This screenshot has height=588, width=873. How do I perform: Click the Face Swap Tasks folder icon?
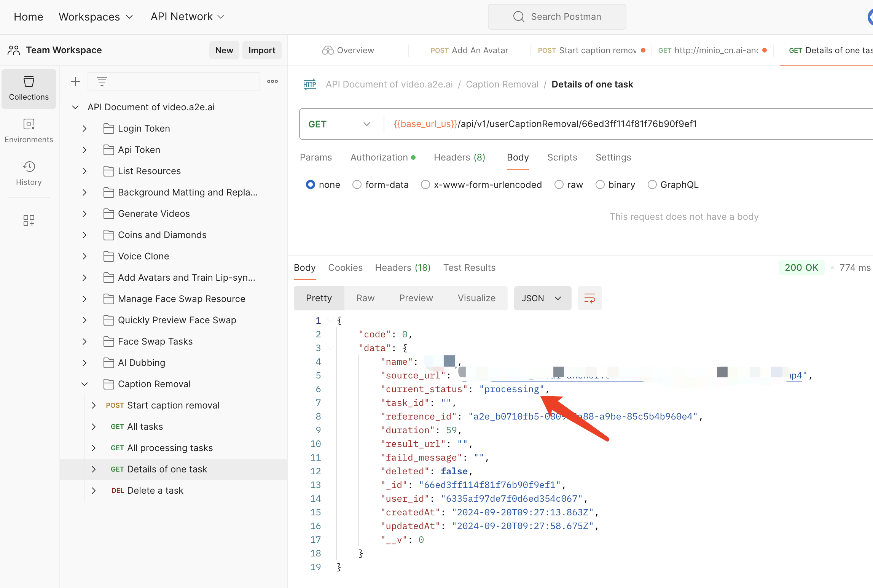[108, 342]
